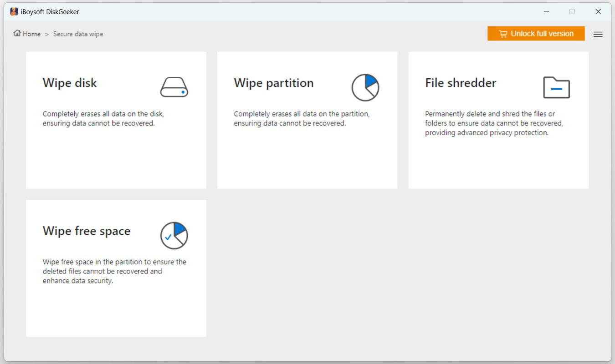Click the File shredder description text
This screenshot has height=364, width=615.
coord(494,123)
